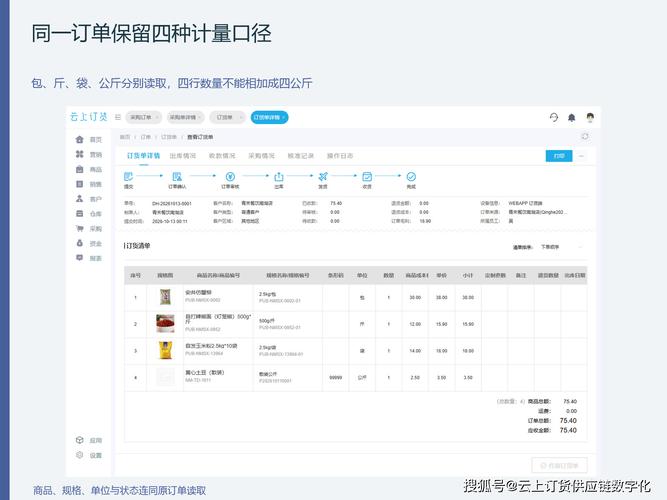This screenshot has width=667, height=500.
Task: Switch to the 采购单详情 page tag
Action: pos(185,117)
